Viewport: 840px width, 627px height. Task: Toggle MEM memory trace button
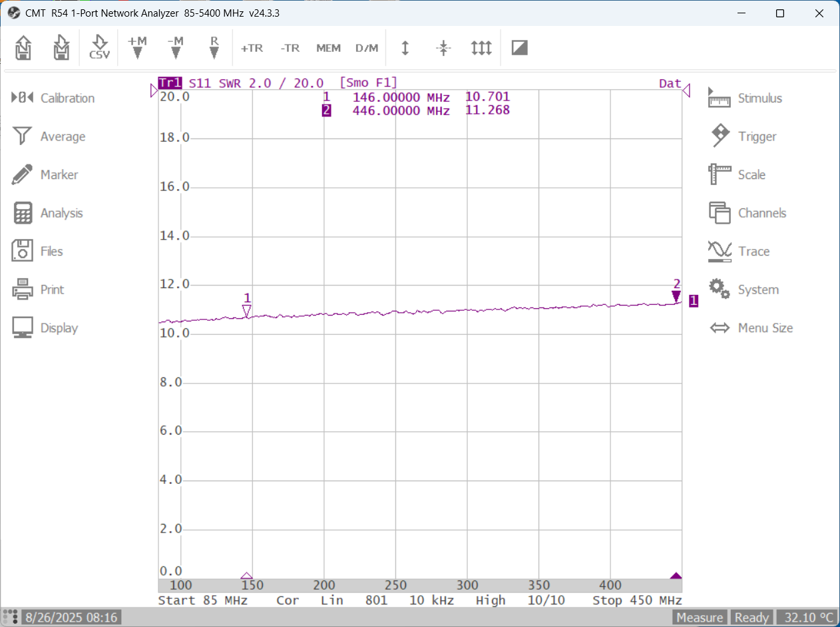(328, 48)
